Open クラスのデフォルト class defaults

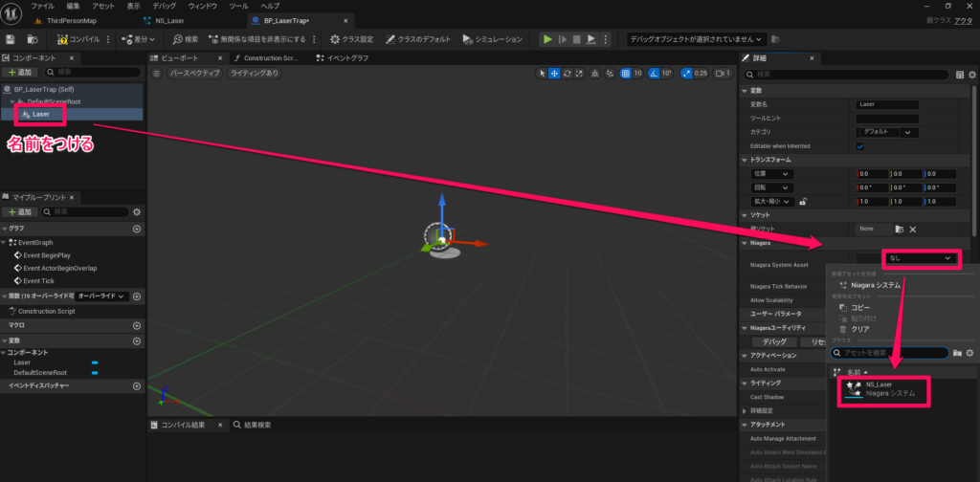tap(418, 39)
